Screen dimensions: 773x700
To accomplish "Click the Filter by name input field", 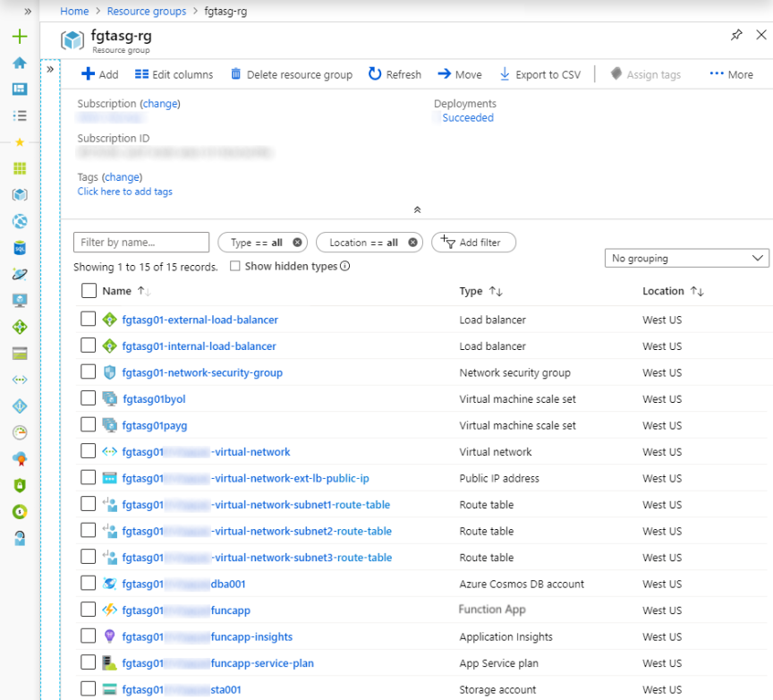I will point(140,242).
